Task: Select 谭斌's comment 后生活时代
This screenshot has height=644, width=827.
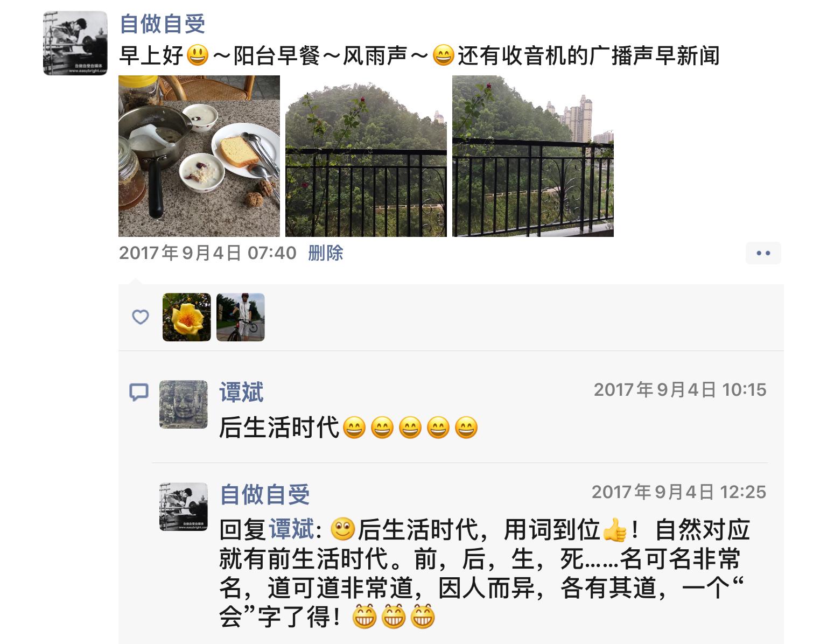Action: (349, 428)
